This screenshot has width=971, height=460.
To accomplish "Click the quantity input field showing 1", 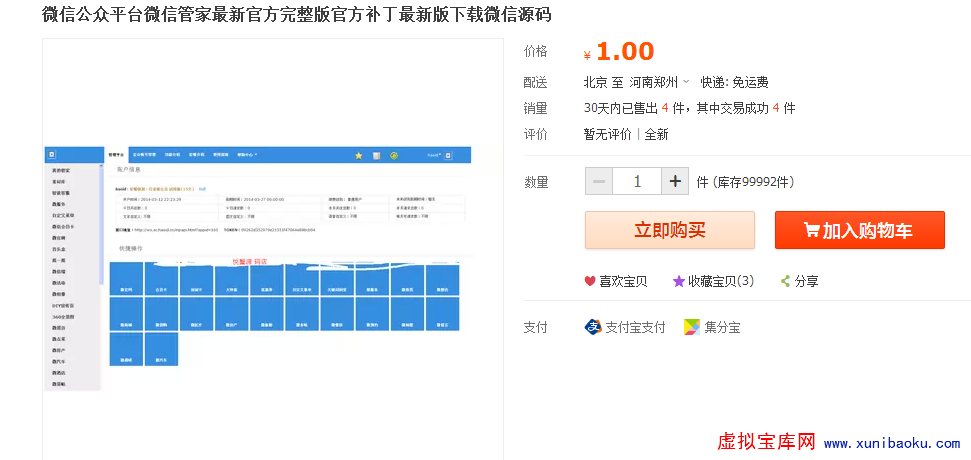I will coord(637,181).
